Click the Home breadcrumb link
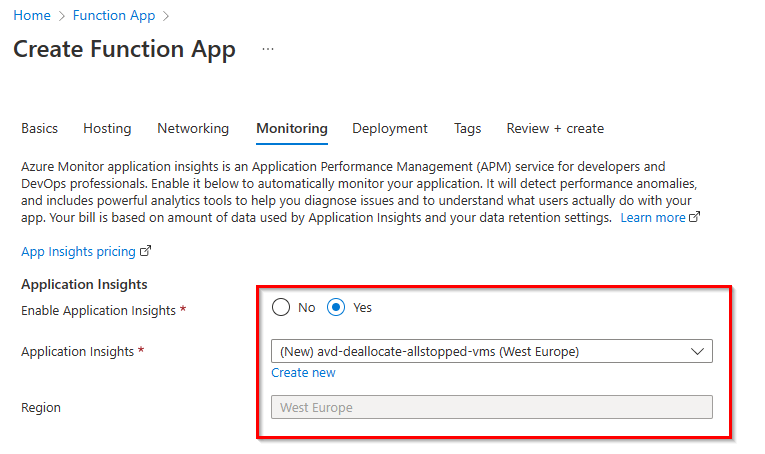The image size is (765, 454). pos(31,16)
